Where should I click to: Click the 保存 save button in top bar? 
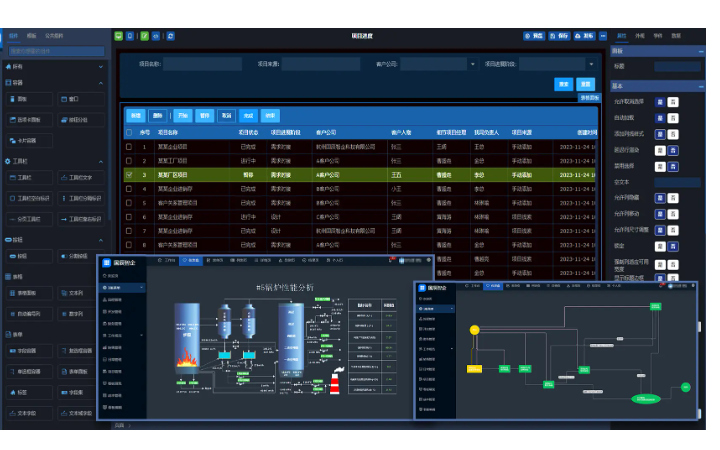(559, 36)
